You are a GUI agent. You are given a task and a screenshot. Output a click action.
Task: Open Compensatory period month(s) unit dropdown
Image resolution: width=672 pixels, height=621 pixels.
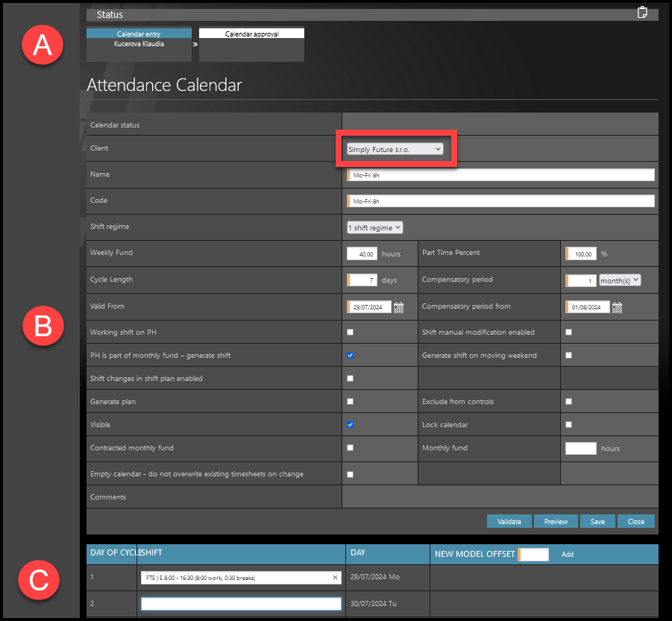click(x=620, y=280)
